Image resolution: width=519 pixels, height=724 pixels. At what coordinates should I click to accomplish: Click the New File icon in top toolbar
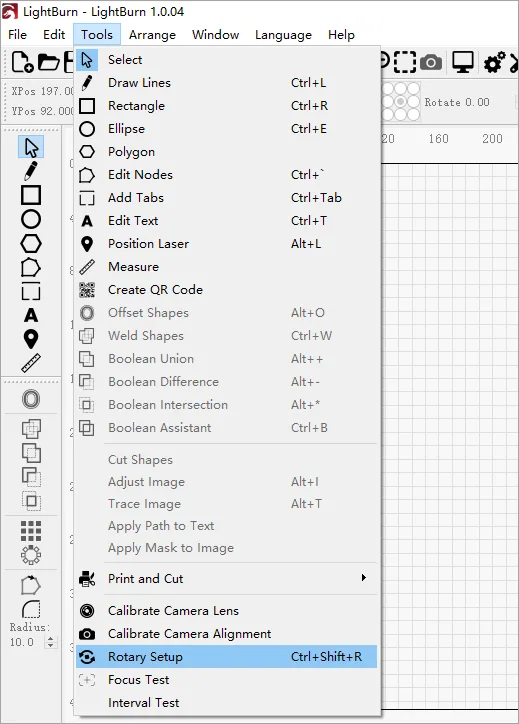[x=22, y=62]
